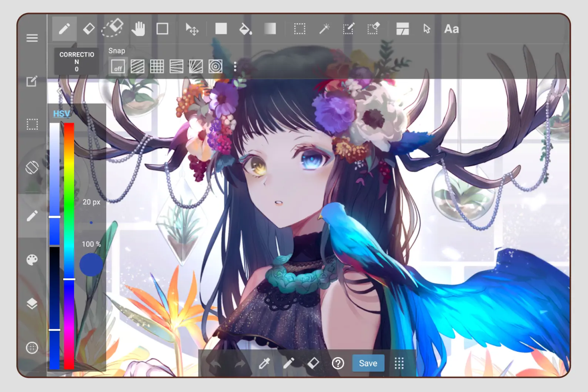Switch to brush in bottom bar
This screenshot has height=392, width=588.
[x=289, y=364]
